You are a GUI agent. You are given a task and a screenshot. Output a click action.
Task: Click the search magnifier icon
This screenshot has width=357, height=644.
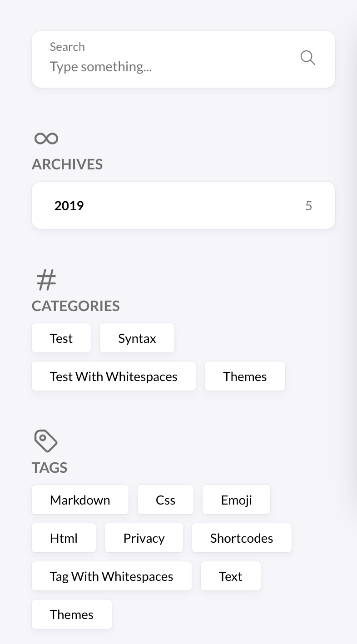[307, 58]
